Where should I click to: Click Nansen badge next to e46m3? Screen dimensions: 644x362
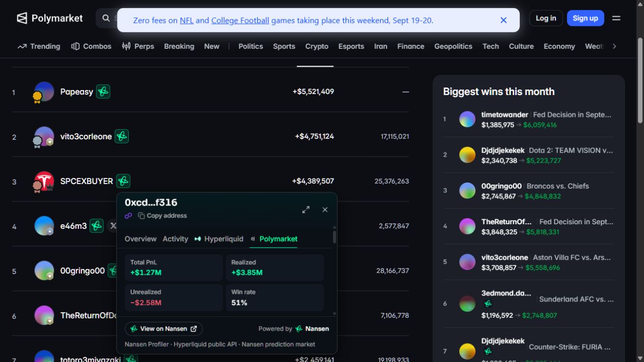pyautogui.click(x=97, y=226)
